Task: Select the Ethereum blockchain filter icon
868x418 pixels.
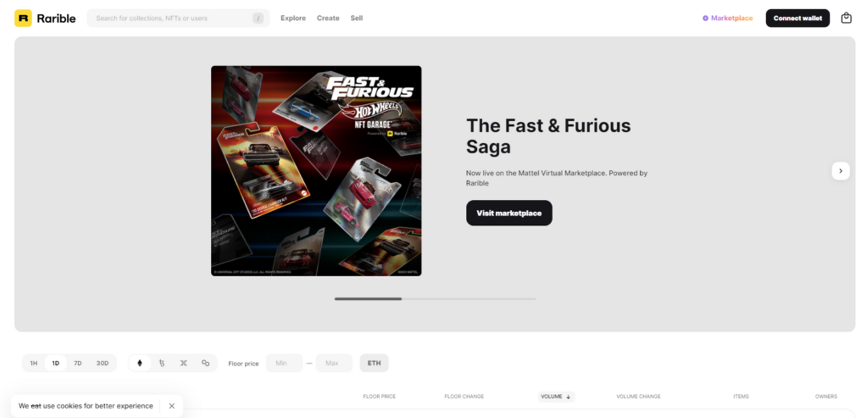Action: point(140,363)
